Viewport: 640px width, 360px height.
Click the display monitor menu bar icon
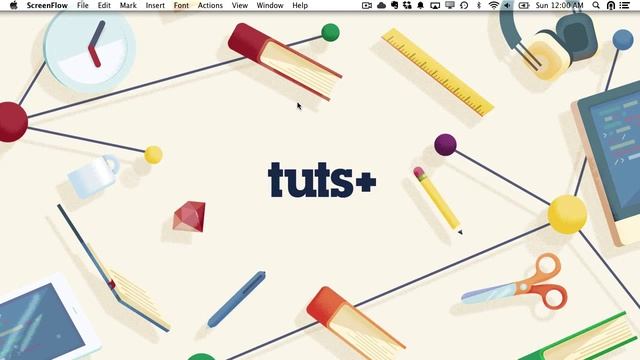click(x=450, y=5)
